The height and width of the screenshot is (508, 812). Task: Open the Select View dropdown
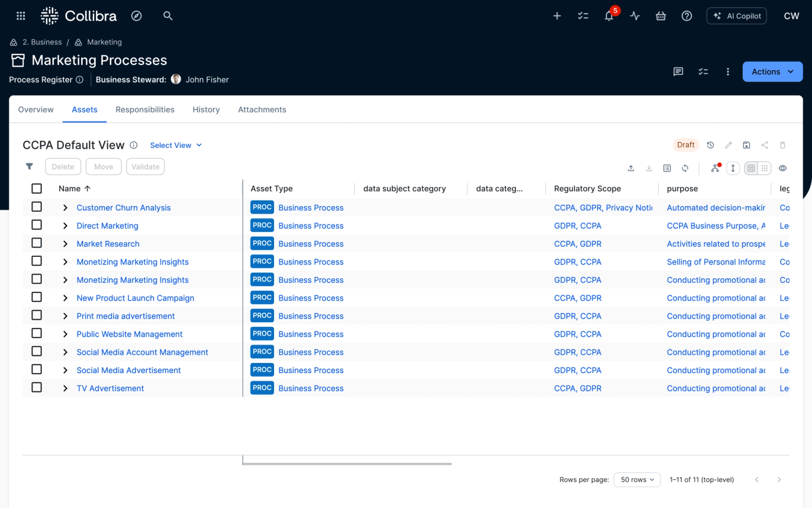coord(175,145)
